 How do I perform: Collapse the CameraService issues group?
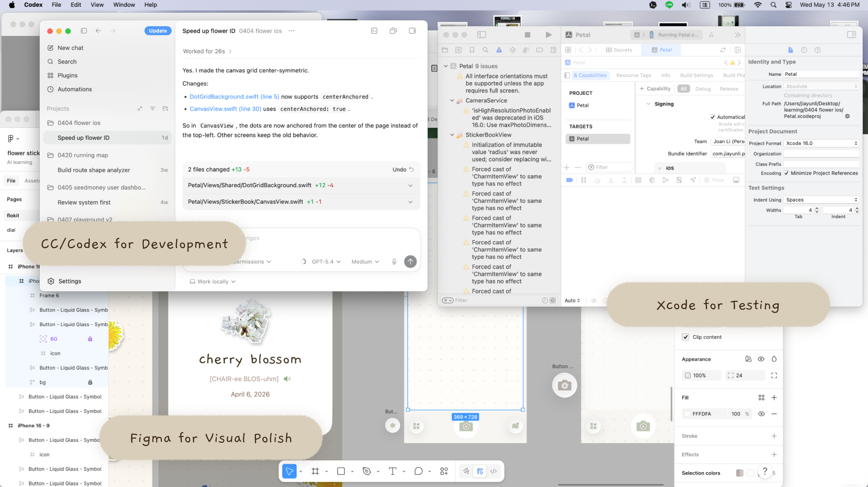[452, 100]
